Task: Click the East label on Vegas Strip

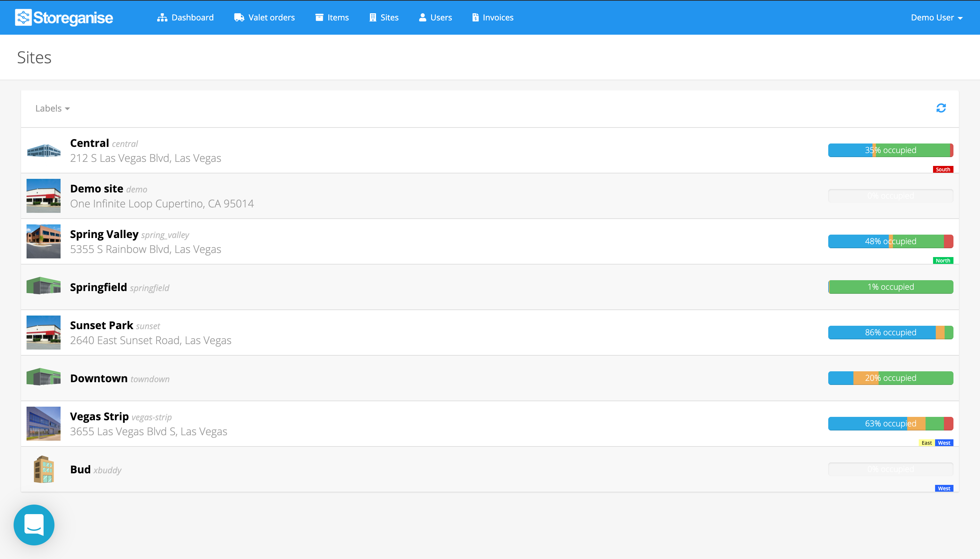Action: [926, 443]
